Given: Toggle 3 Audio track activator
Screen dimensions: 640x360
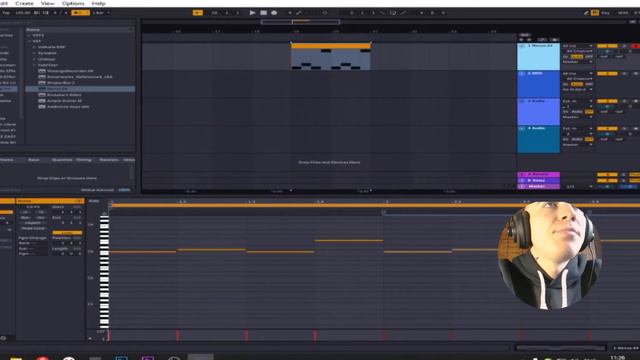Looking at the screenshot, I should coord(607,101).
